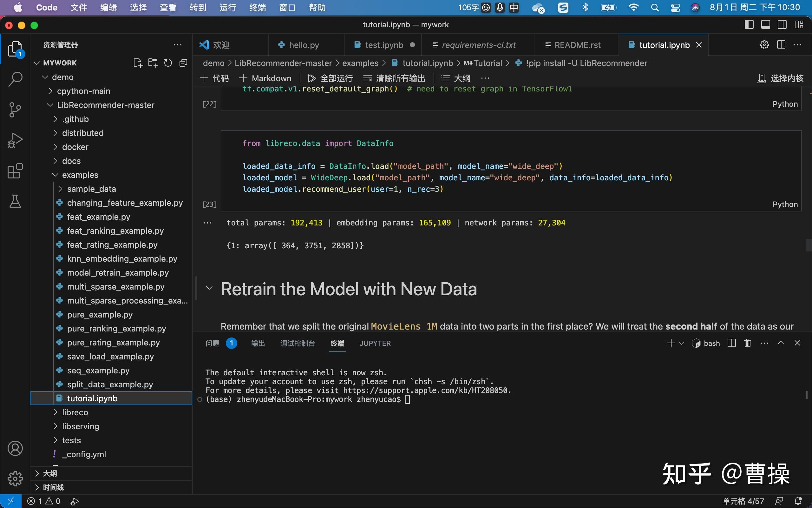Refresh the explorer file tree

pos(168,63)
